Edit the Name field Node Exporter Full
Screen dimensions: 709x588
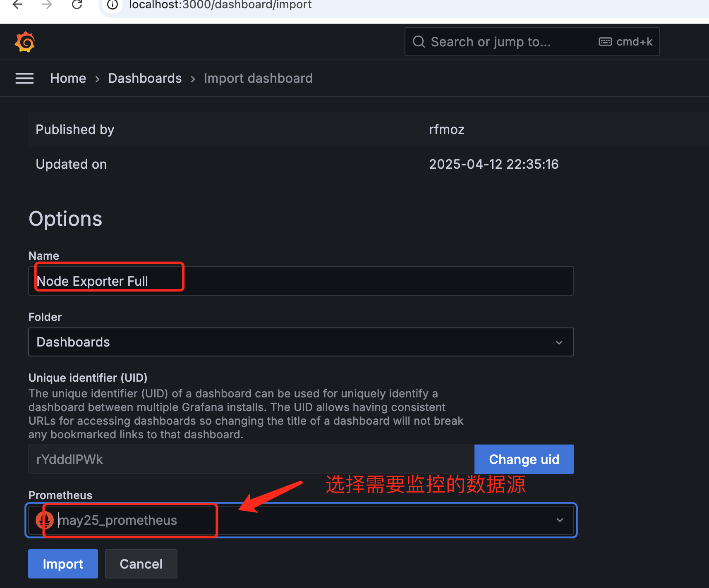(x=301, y=281)
